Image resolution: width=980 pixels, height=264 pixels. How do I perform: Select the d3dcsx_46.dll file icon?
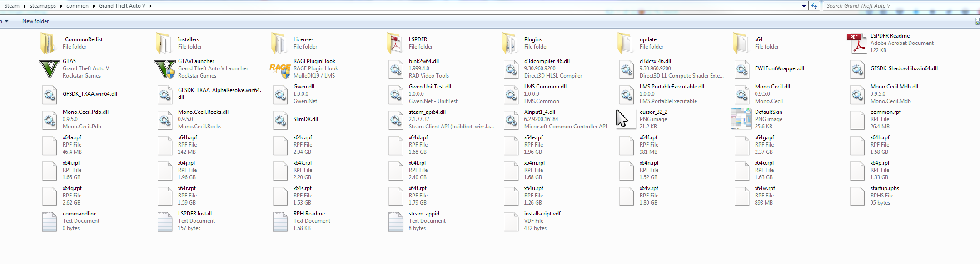click(627, 69)
